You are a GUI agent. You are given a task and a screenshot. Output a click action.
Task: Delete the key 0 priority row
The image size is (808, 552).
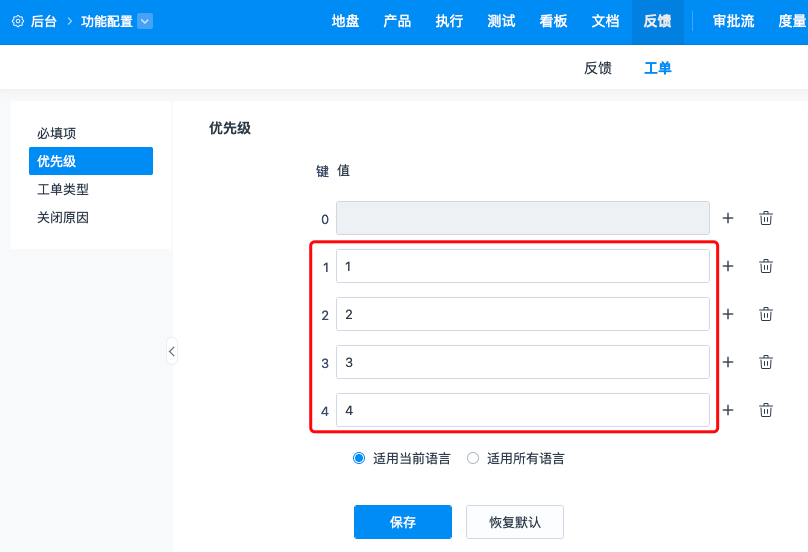(766, 218)
